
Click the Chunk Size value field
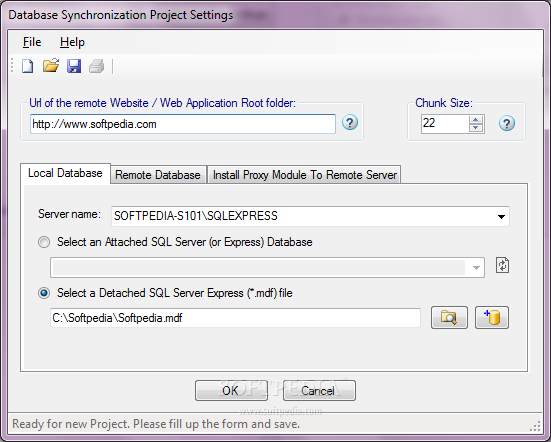pyautogui.click(x=445, y=124)
